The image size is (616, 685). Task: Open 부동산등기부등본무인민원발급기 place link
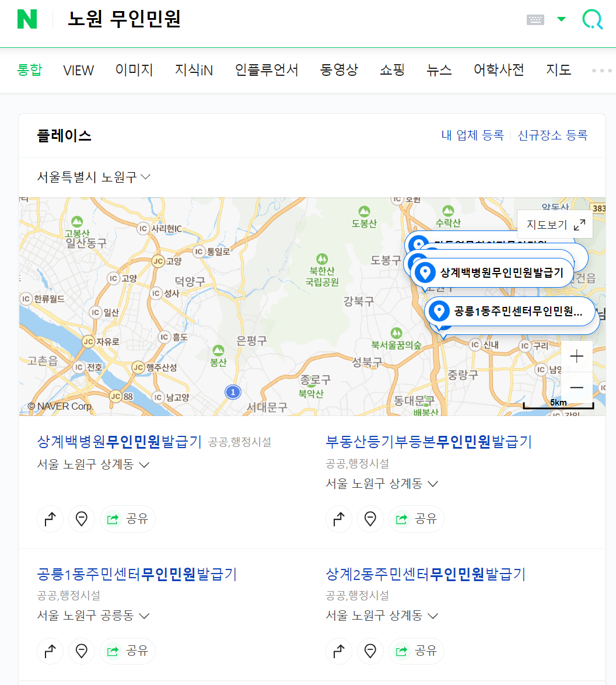coord(429,442)
